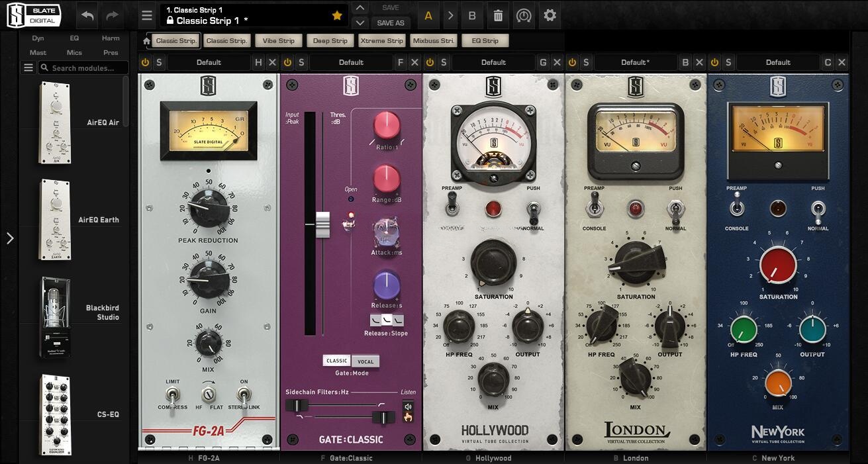
Task: Mark preset as favorite with star
Action: 336,15
